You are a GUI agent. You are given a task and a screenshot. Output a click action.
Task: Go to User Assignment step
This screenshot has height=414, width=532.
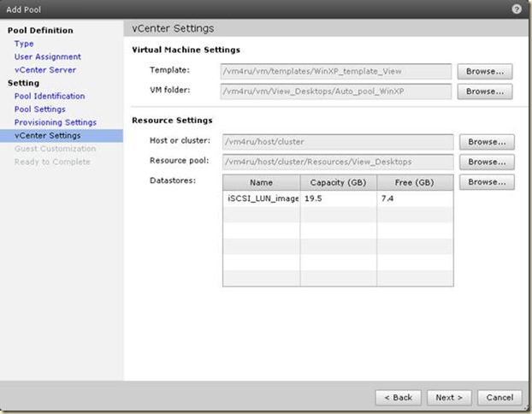pyautogui.click(x=47, y=56)
